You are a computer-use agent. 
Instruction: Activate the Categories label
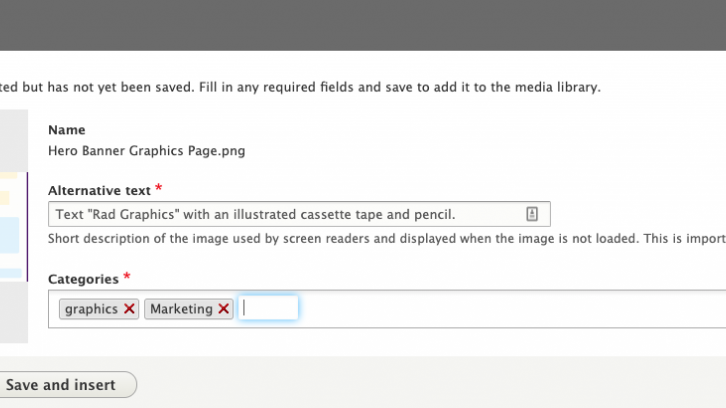[x=83, y=279]
